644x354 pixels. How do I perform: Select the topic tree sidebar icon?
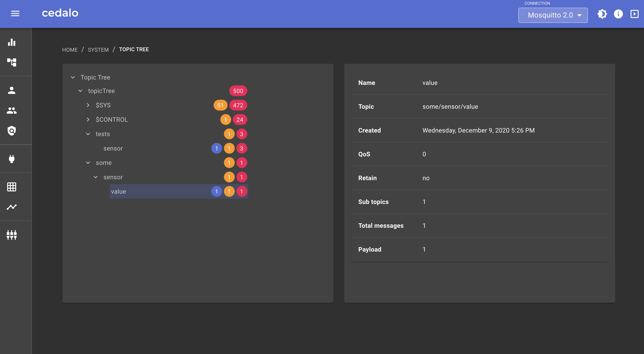(12, 62)
